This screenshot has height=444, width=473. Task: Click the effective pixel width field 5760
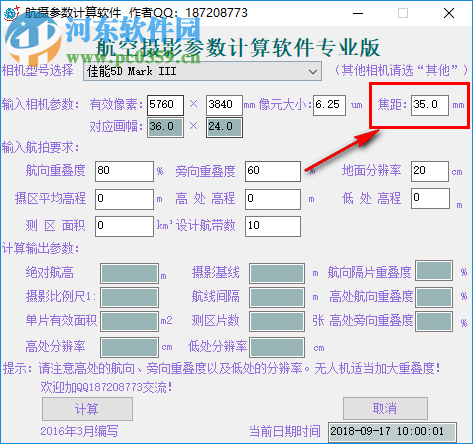click(x=165, y=105)
